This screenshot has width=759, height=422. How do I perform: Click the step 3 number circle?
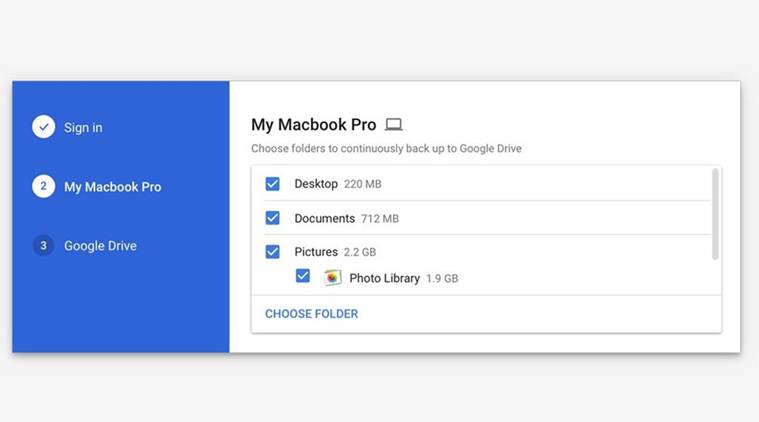(43, 245)
